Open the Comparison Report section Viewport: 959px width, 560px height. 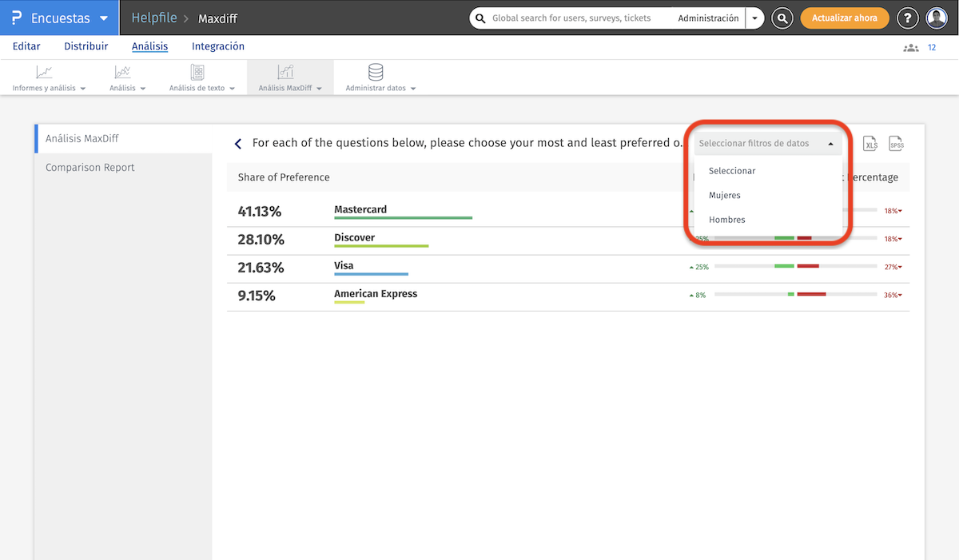(90, 168)
